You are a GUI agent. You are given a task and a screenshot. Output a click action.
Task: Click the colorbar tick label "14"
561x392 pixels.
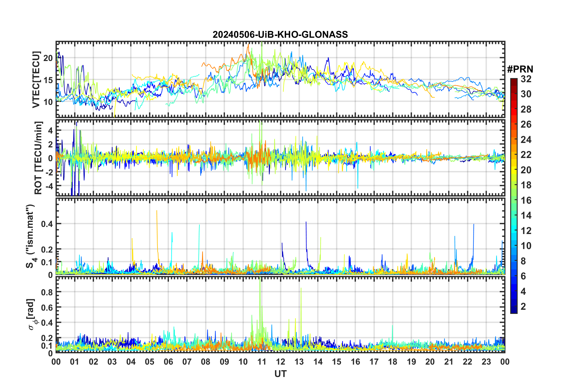pyautogui.click(x=526, y=215)
